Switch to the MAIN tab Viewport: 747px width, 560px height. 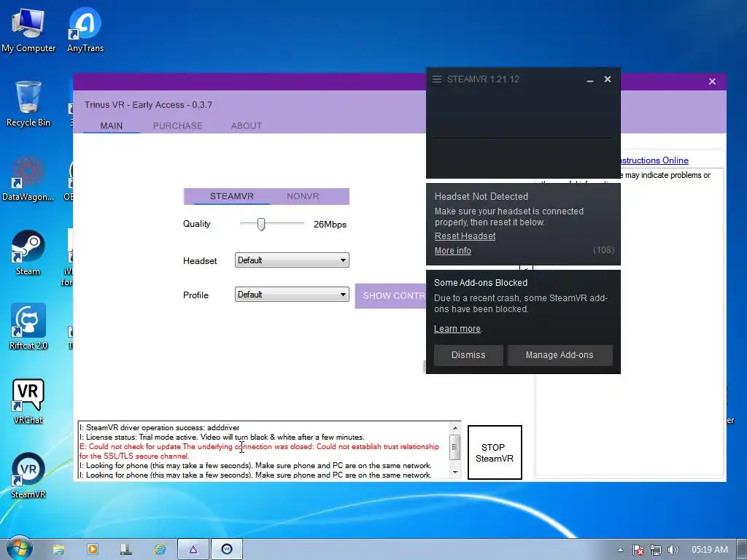pyautogui.click(x=112, y=125)
